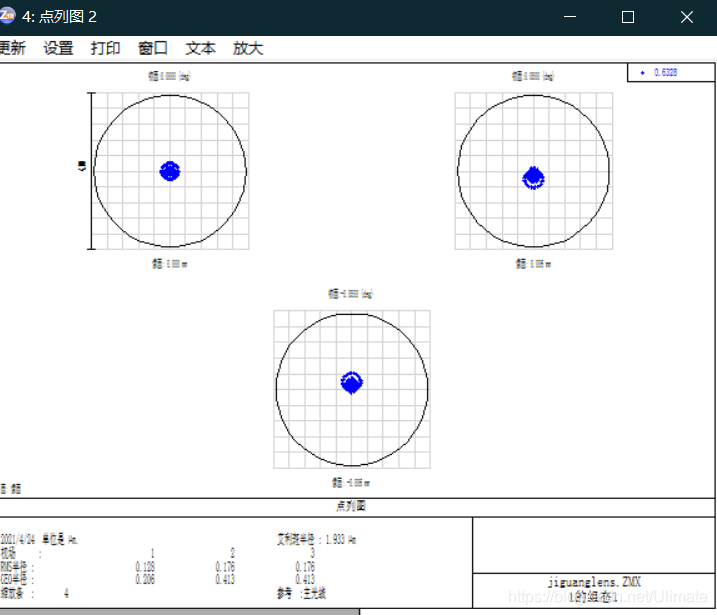
Task: Click the blue legend marker beside 0.6328
Action: tap(642, 73)
